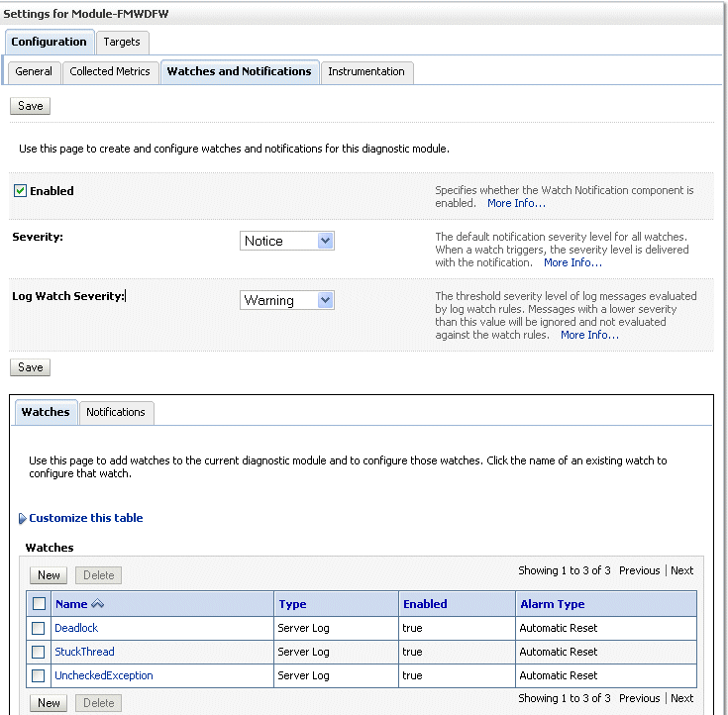Toggle the select-all checkbox in table header

tap(39, 604)
